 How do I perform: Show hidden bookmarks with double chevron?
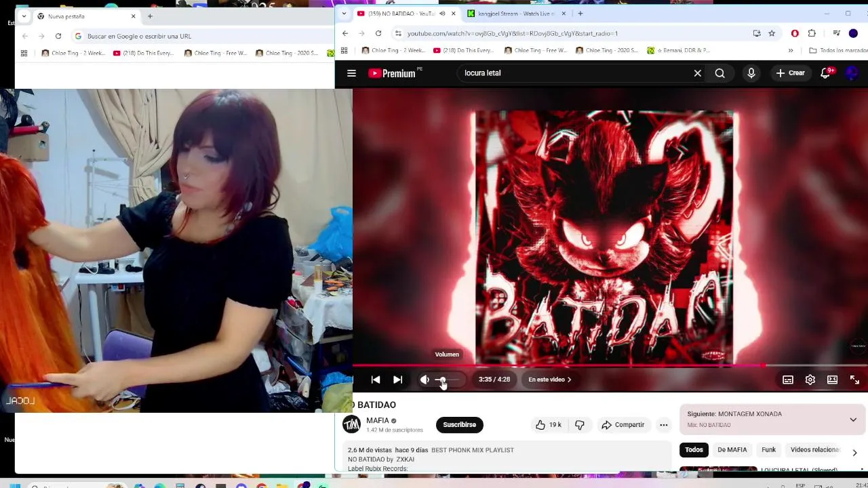click(x=791, y=50)
